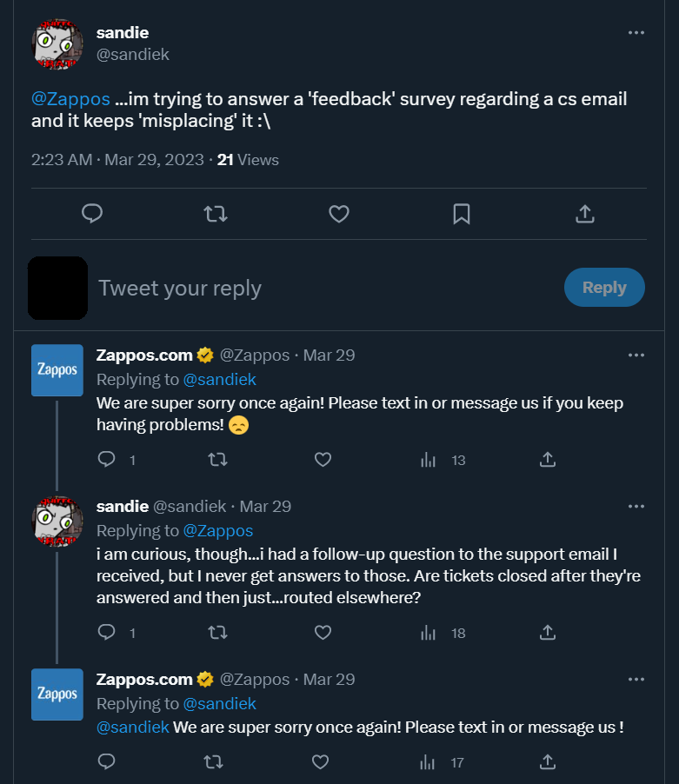Open more options on Zappos' first reply
The height and width of the screenshot is (784, 679).
click(636, 355)
